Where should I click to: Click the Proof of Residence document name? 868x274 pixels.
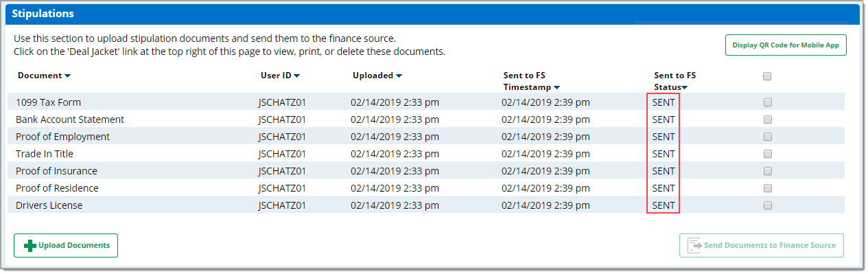57,188
